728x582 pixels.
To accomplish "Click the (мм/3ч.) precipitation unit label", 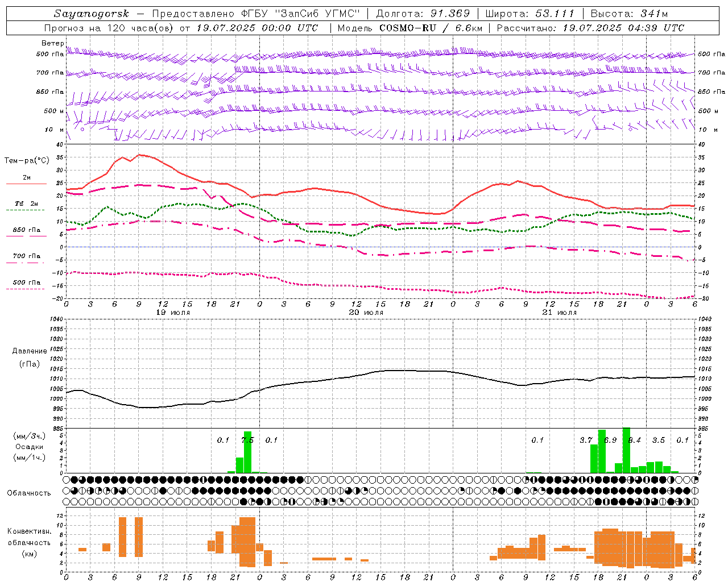I will coord(29,436).
